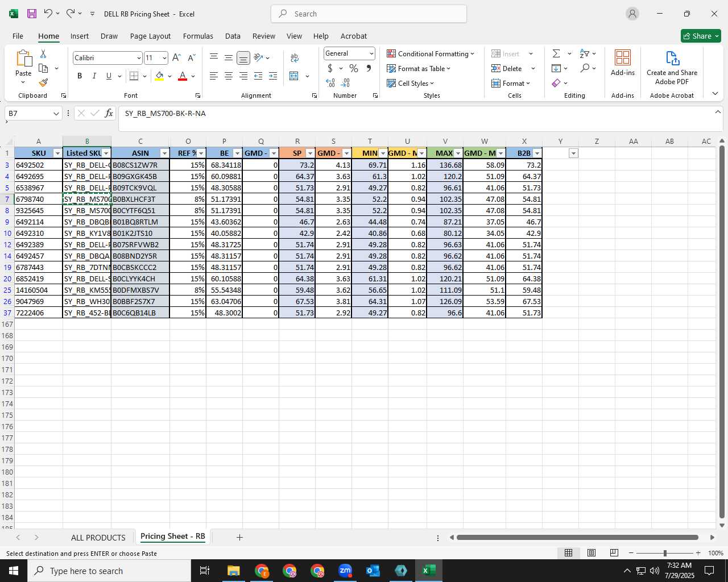Click the Delete cells button

[x=507, y=68]
